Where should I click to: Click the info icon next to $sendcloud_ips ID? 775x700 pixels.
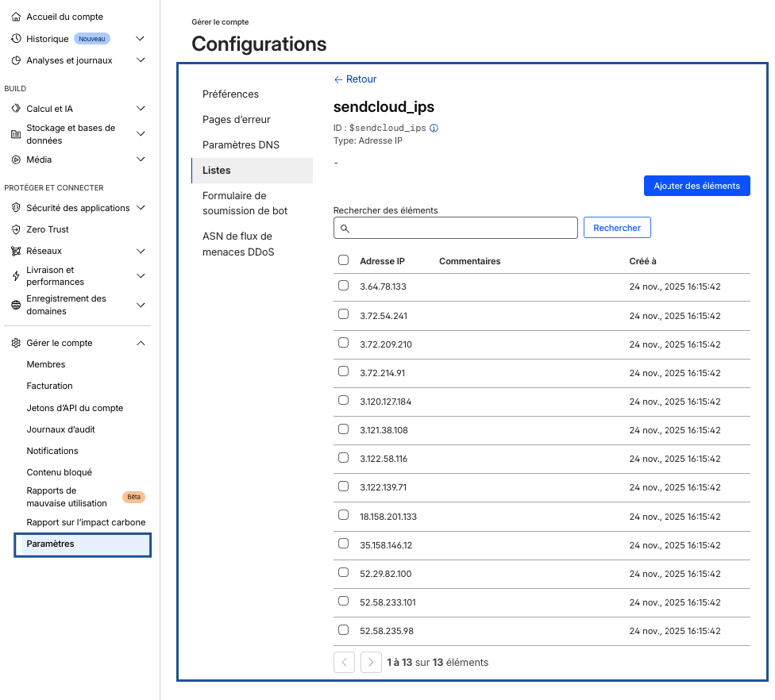(434, 128)
